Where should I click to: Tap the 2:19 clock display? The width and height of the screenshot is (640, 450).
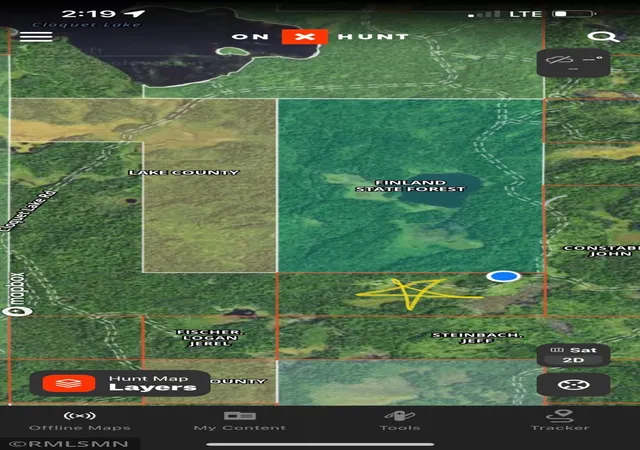89,13
